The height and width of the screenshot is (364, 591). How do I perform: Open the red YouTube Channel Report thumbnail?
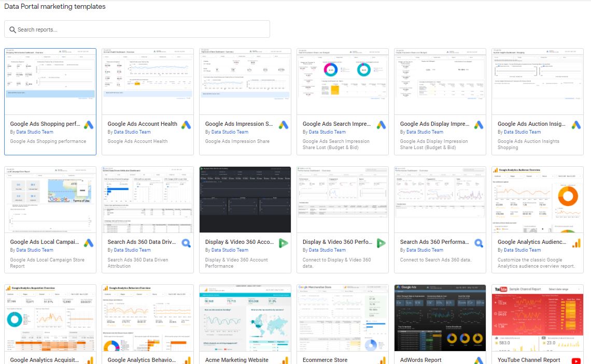538,317
